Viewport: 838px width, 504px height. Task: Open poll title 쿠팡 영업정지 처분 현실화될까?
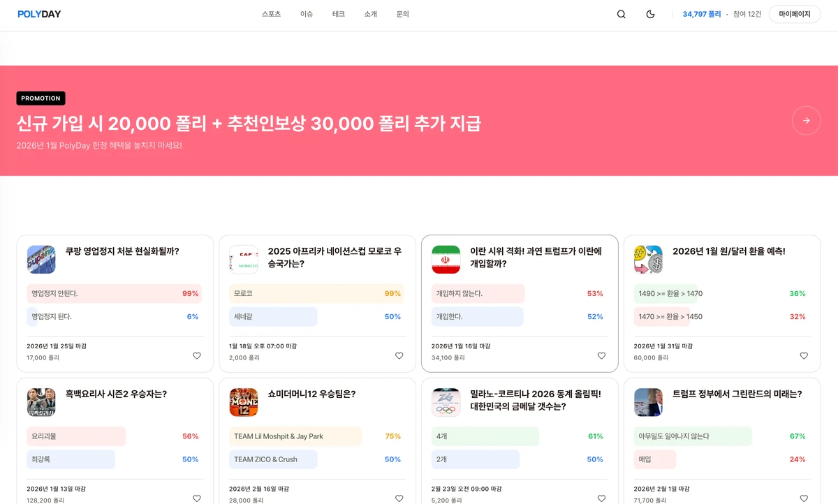(122, 251)
